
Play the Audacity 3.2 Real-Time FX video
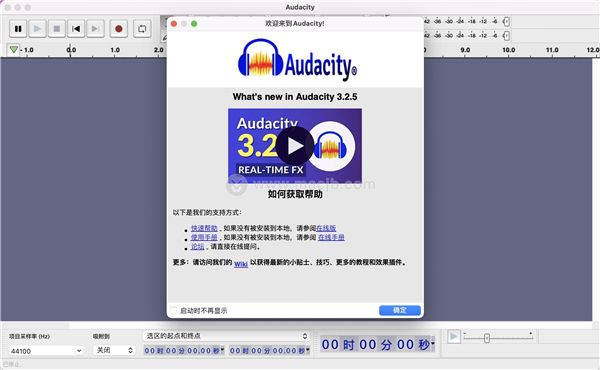click(x=295, y=146)
